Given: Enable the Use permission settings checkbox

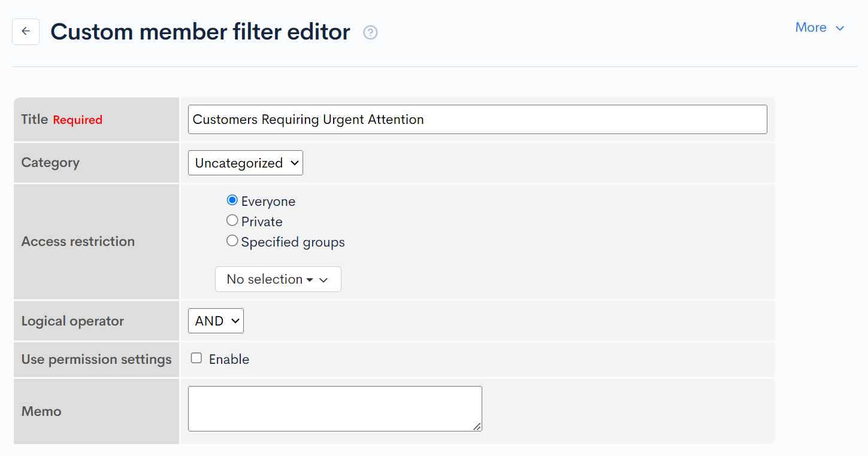Looking at the screenshot, I should click(196, 358).
